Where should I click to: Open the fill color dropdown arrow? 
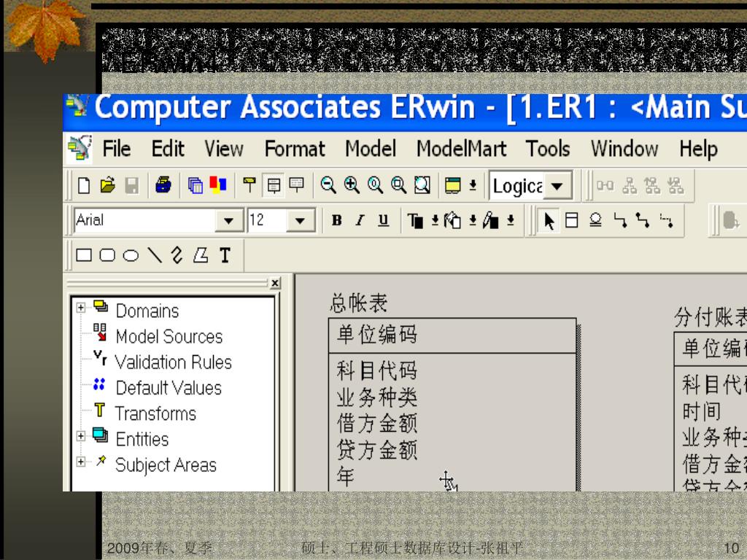click(473, 220)
